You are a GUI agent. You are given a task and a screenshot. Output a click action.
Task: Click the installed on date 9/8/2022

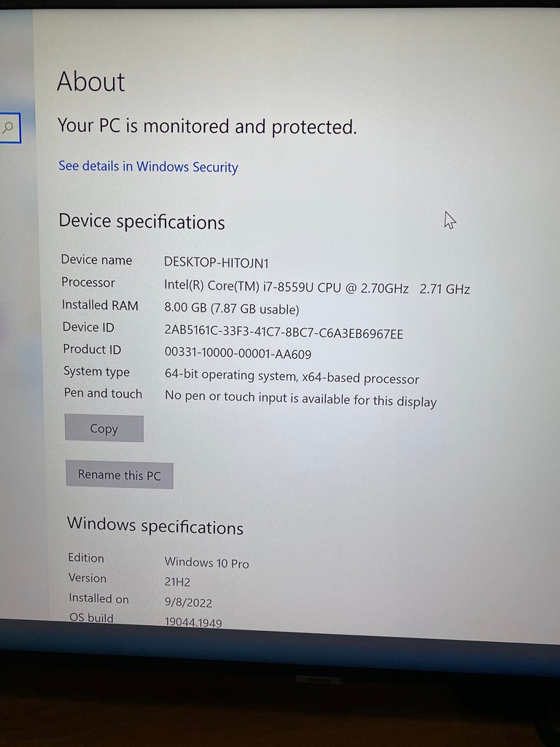pos(189,602)
